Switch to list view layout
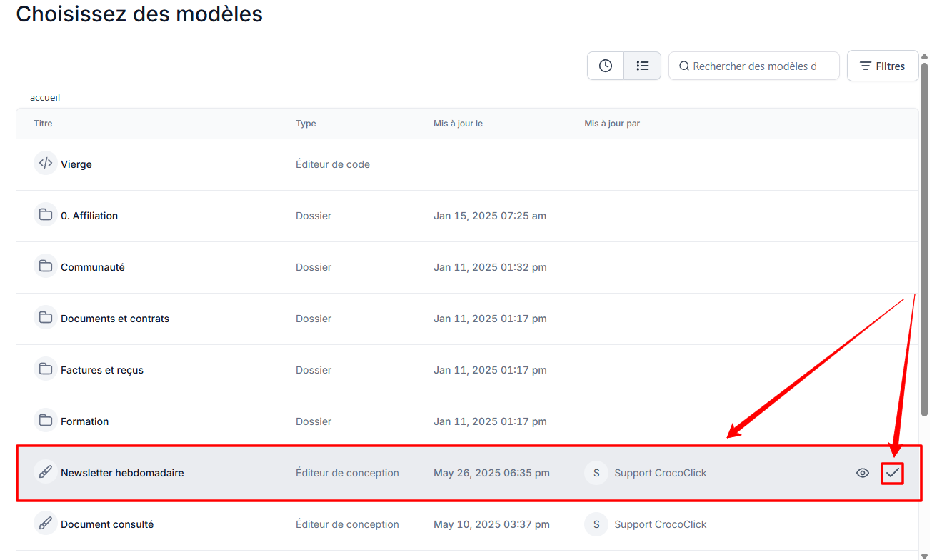Viewport: 947px width, 560px height. [x=643, y=66]
